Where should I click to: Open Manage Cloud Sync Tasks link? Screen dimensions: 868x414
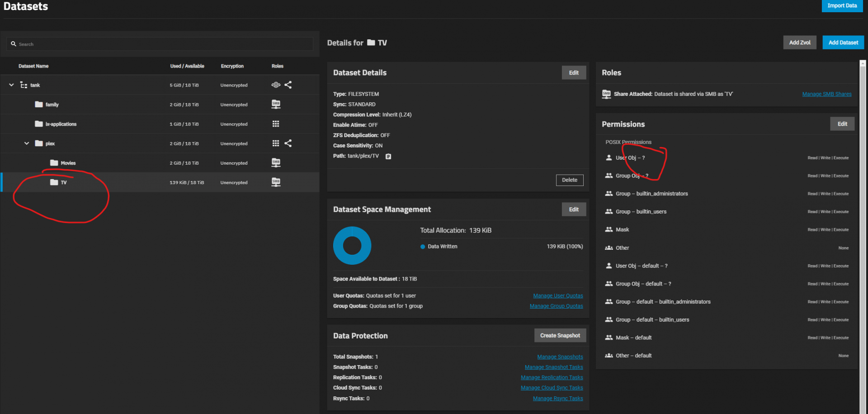click(552, 388)
